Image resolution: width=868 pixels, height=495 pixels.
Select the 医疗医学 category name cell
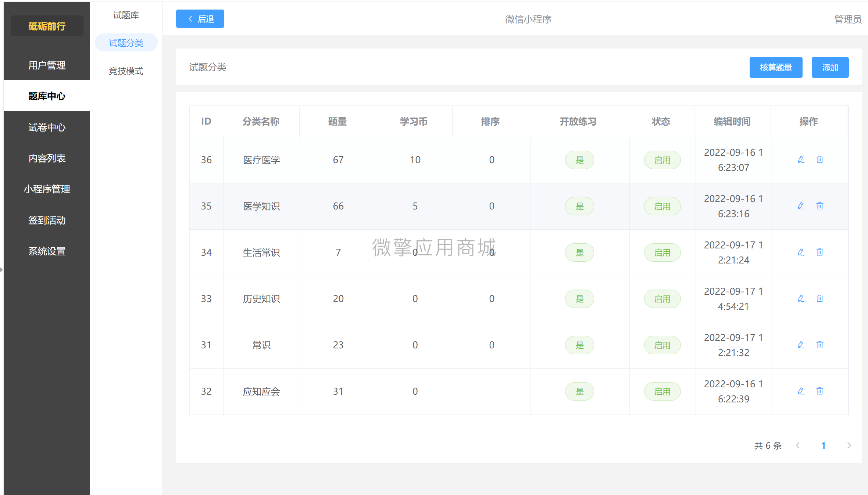coord(261,160)
